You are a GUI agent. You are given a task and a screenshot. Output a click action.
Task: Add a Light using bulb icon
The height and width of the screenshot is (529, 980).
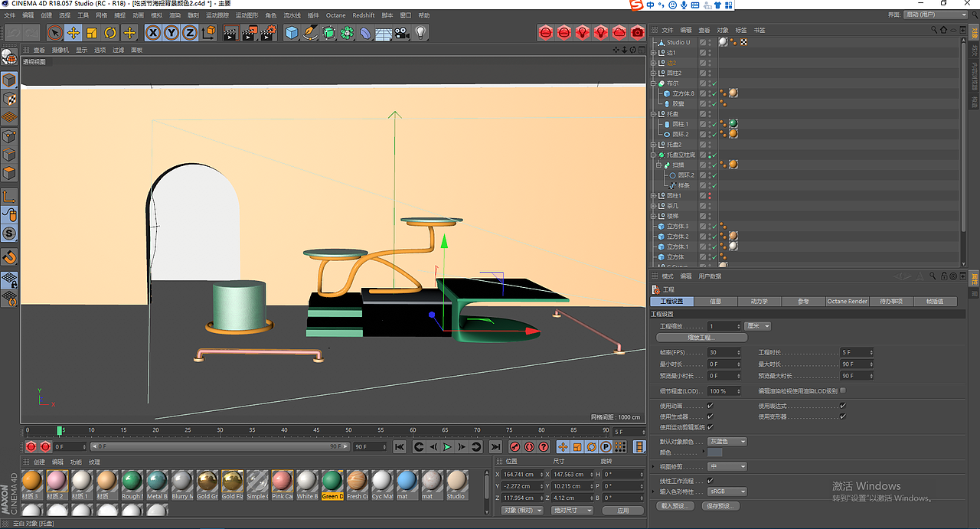pos(420,33)
